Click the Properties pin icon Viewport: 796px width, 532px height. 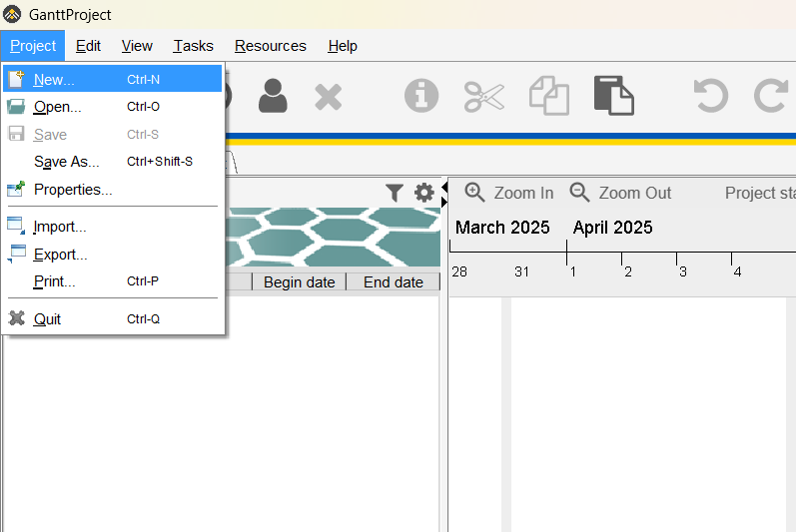click(16, 190)
